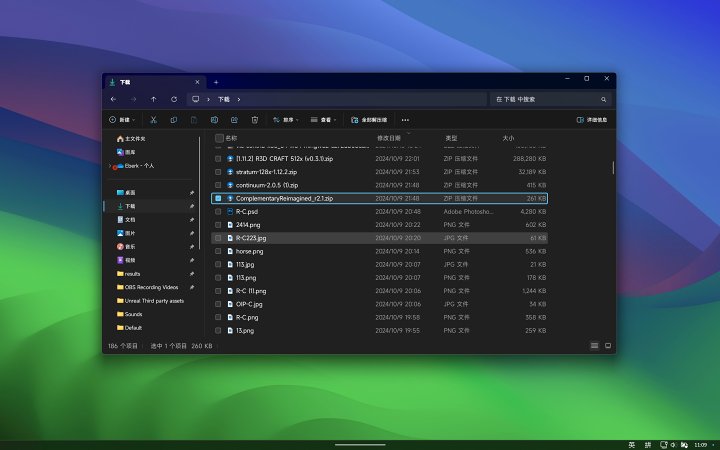720x450 pixels.
Task: Go up one folder with Up arrow
Action: click(x=153, y=99)
